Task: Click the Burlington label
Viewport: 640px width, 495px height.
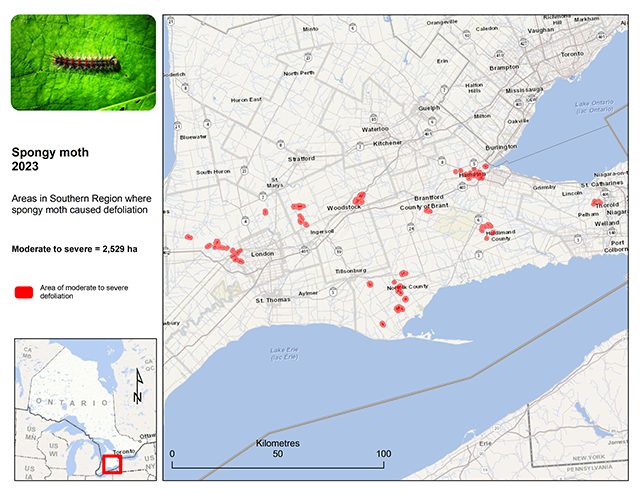Action: (501, 147)
